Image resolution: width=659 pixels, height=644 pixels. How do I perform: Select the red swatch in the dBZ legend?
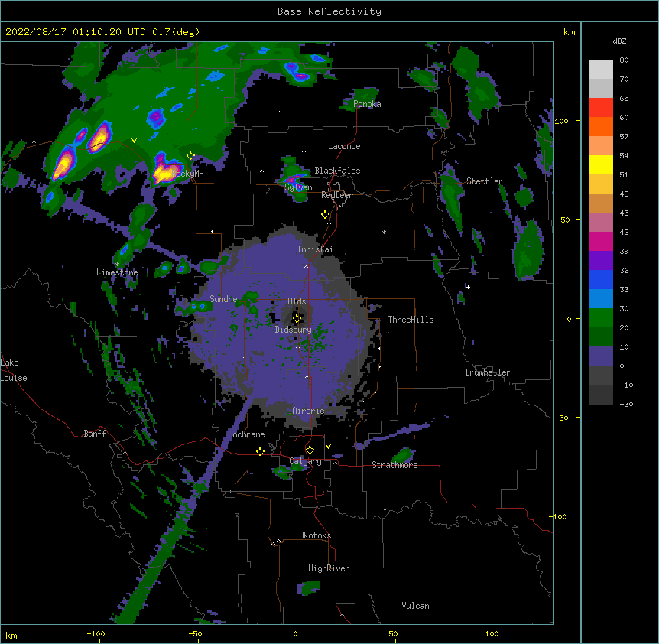pyautogui.click(x=601, y=107)
